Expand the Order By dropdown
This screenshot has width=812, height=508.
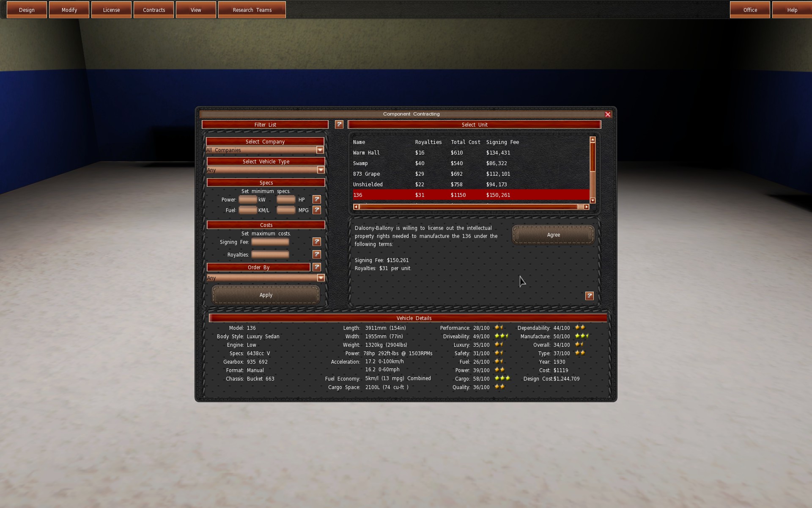coord(321,278)
